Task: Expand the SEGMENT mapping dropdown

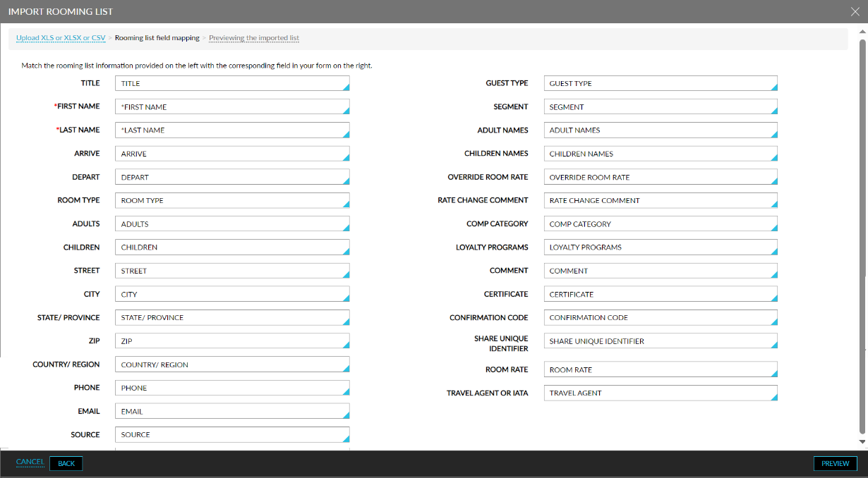Action: (x=660, y=106)
